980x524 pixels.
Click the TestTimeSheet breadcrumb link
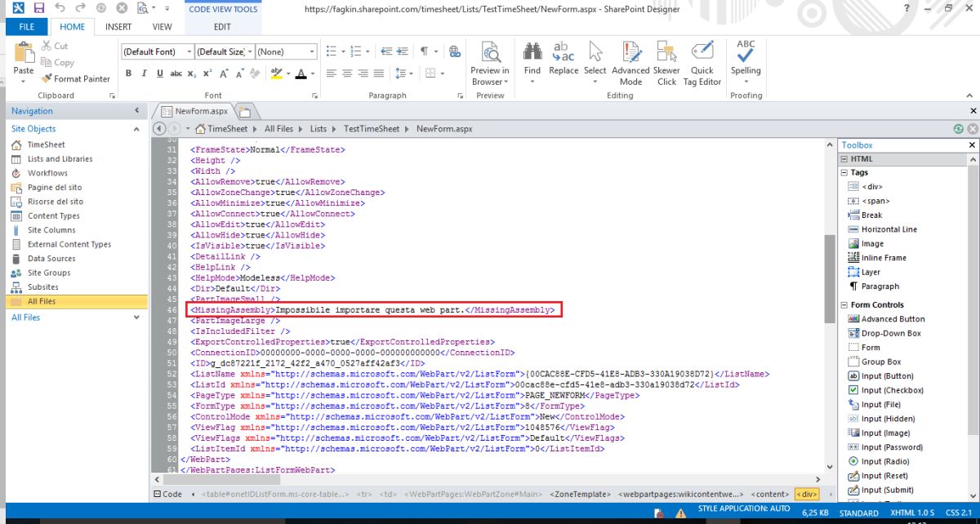372,129
